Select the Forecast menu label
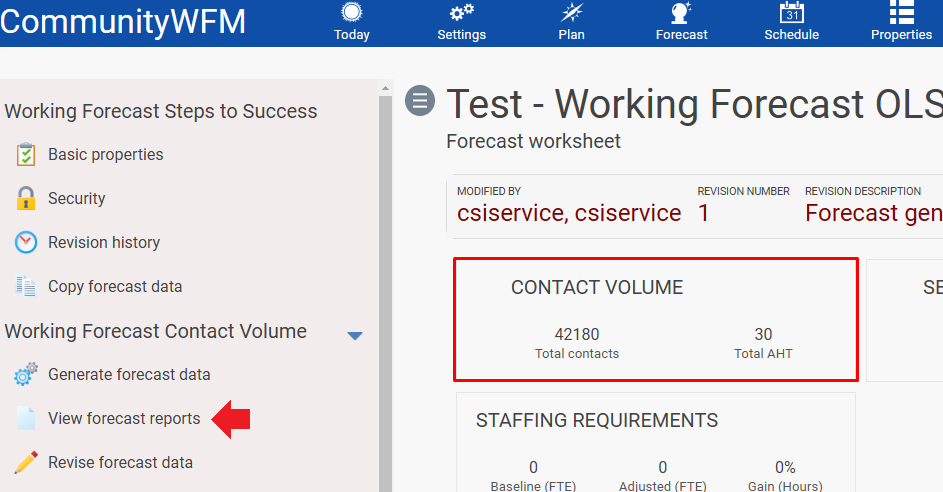 681,35
